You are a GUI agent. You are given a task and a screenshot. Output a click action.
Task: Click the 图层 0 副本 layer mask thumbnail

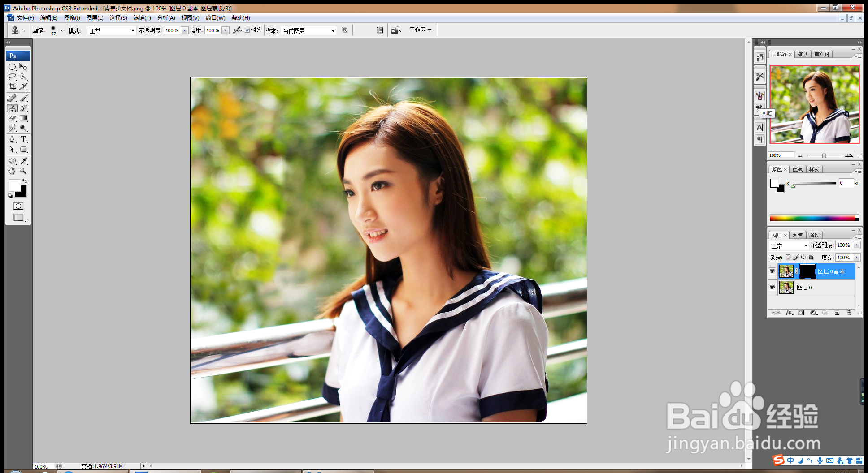pos(807,271)
